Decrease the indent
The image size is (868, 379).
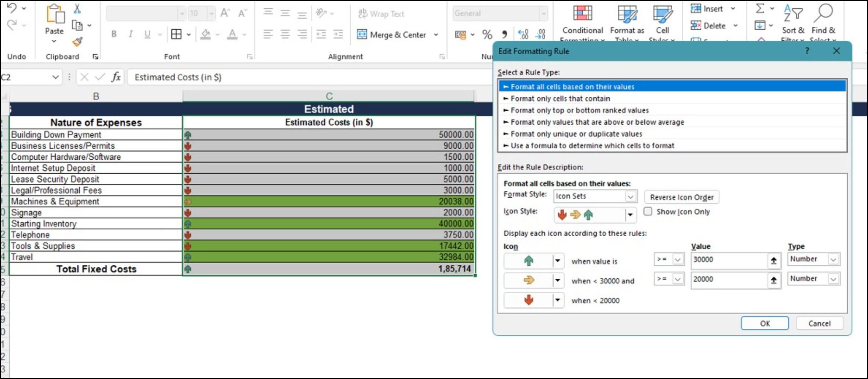tap(321, 34)
